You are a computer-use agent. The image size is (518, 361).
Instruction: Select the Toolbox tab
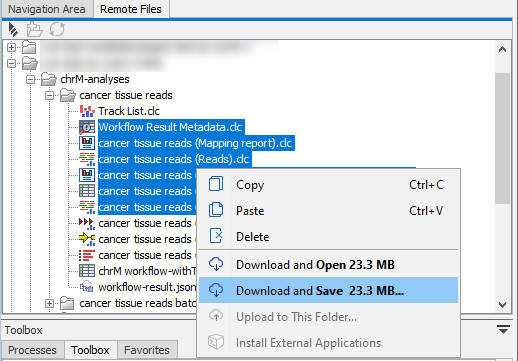pos(90,350)
